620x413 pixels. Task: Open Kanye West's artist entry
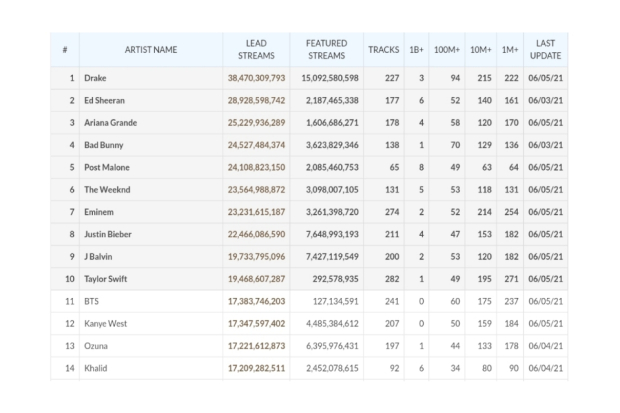click(x=105, y=323)
